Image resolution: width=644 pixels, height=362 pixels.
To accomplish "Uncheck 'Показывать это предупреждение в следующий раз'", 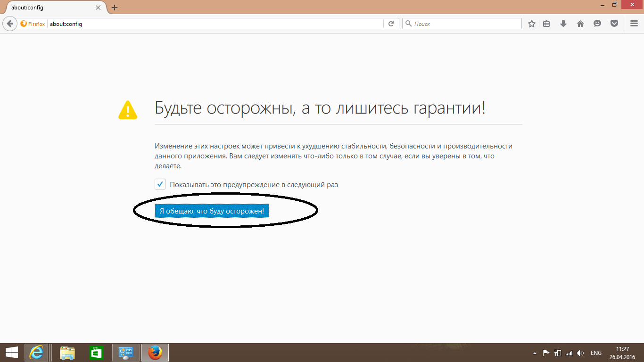I will tap(160, 184).
